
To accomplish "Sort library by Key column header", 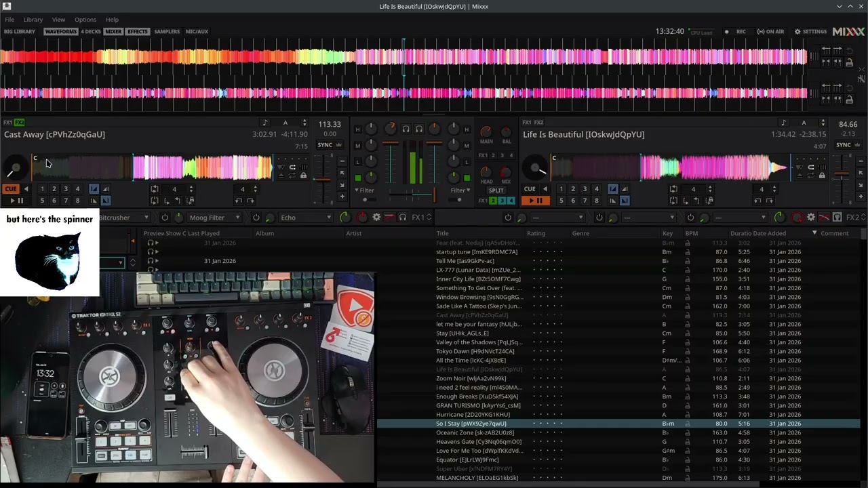I will 667,233.
